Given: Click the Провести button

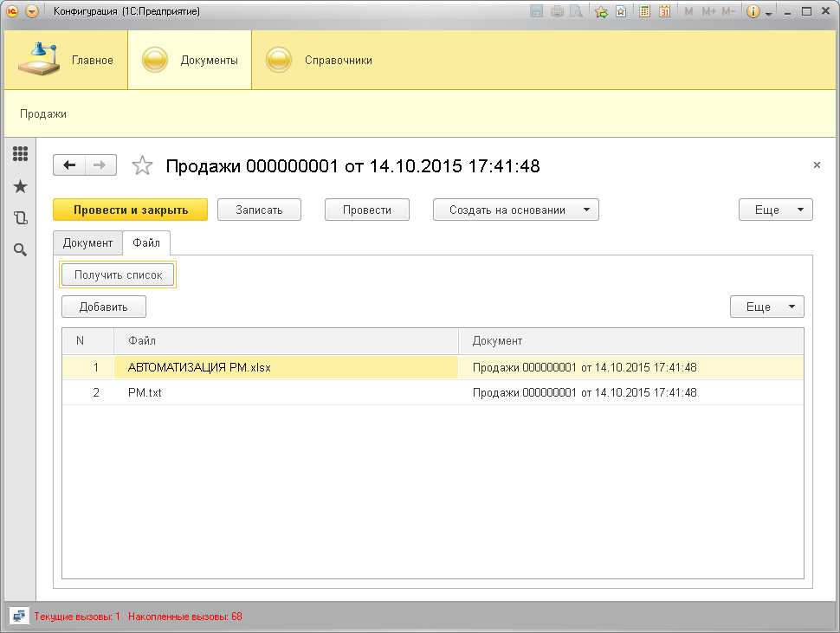Looking at the screenshot, I should 367,210.
